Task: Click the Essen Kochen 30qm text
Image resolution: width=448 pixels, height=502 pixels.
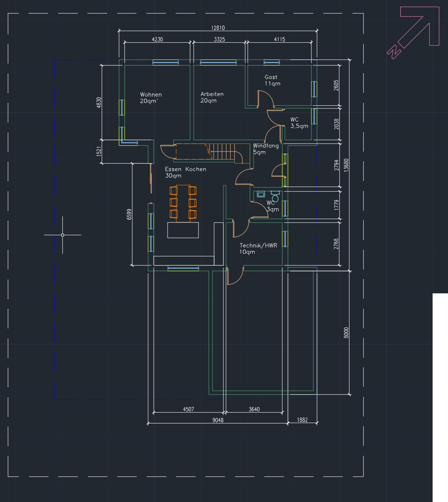Action: [x=185, y=172]
